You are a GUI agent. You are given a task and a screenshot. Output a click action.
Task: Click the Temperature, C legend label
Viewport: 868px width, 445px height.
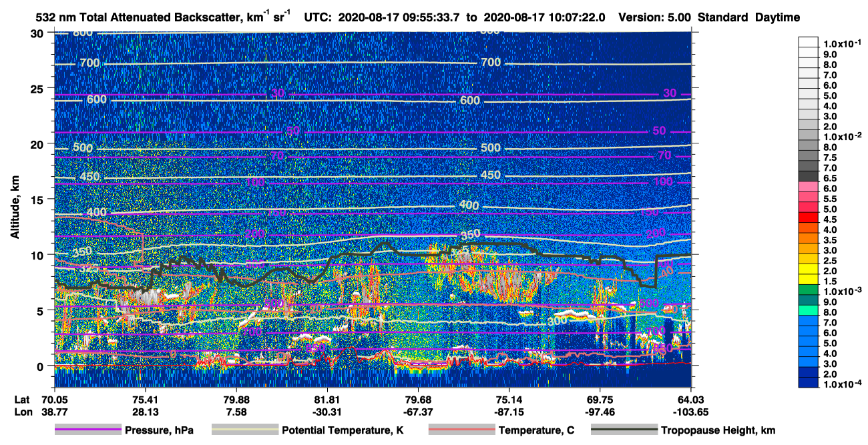pos(536,430)
